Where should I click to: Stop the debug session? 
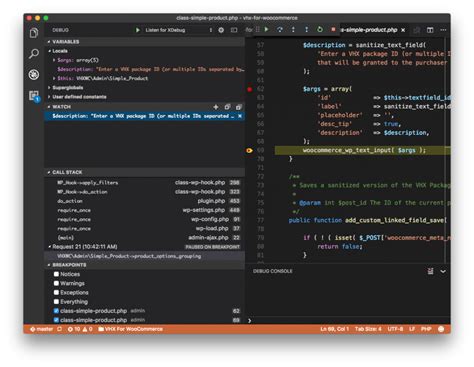point(333,29)
